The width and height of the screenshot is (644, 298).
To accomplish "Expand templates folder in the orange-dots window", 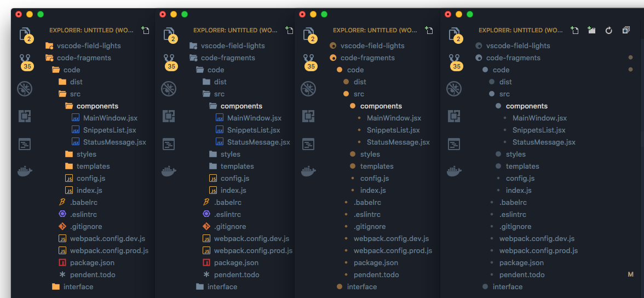I will click(371, 166).
